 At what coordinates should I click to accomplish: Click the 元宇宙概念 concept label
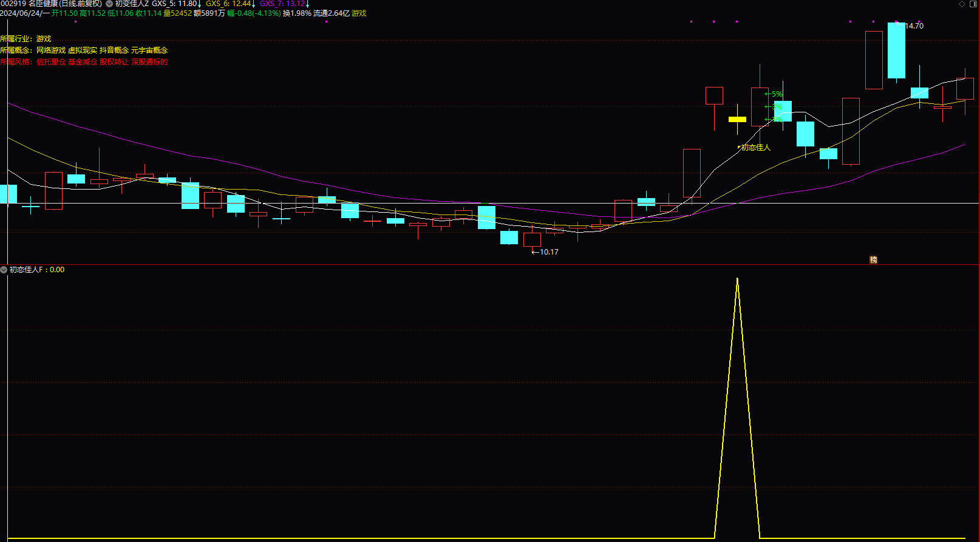coord(149,50)
